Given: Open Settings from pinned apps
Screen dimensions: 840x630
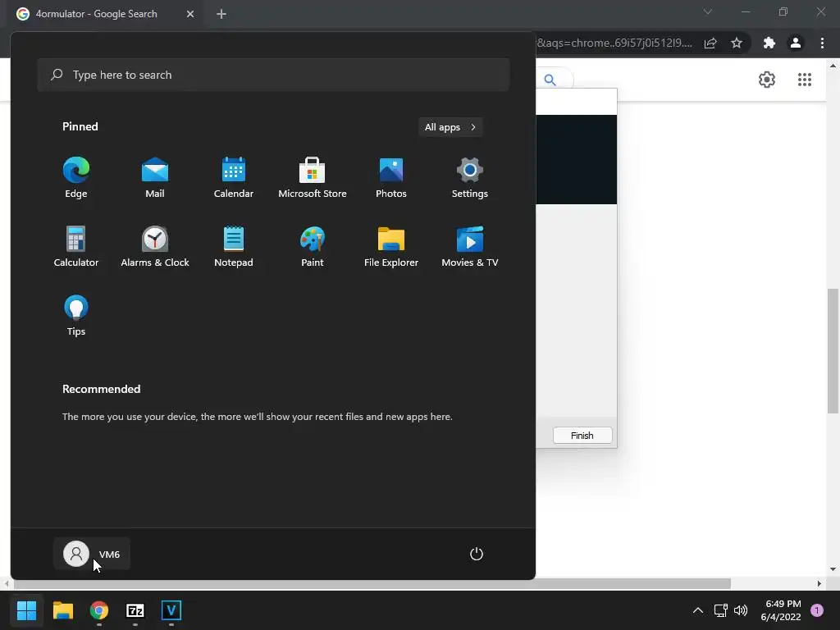Looking at the screenshot, I should [470, 177].
